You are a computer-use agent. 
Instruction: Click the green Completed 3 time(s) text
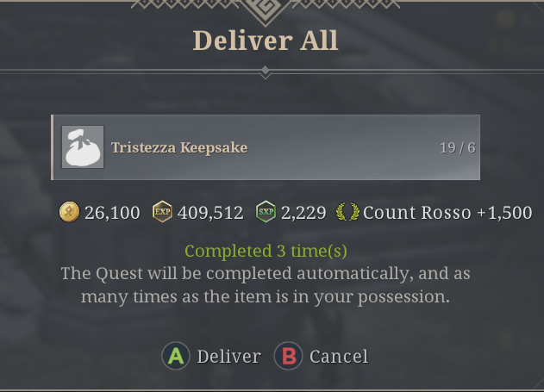(x=265, y=252)
